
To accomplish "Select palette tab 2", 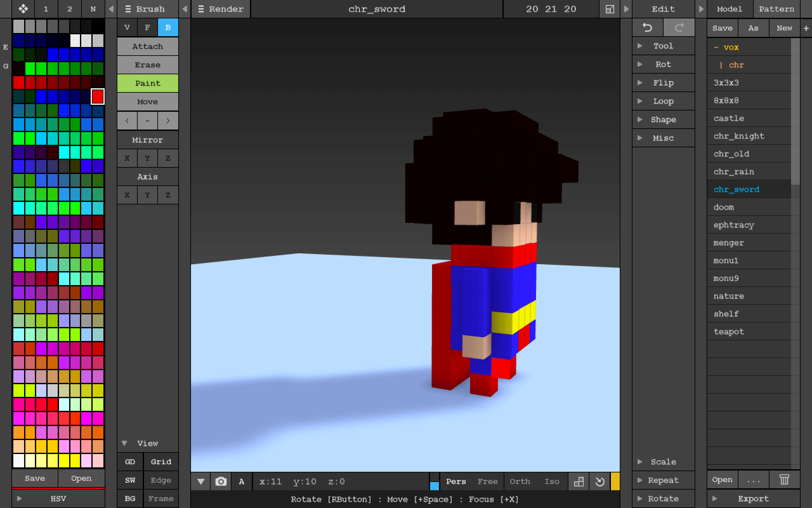I will click(x=70, y=9).
